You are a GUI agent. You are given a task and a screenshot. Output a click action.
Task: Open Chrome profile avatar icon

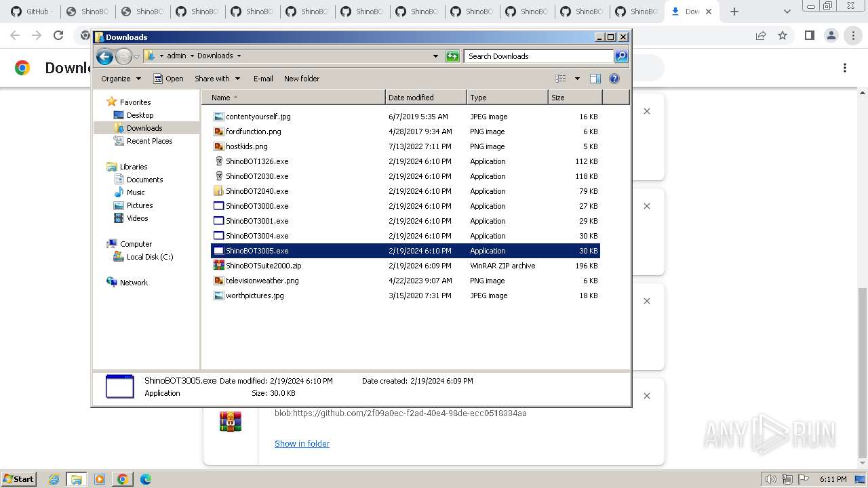pos(831,35)
